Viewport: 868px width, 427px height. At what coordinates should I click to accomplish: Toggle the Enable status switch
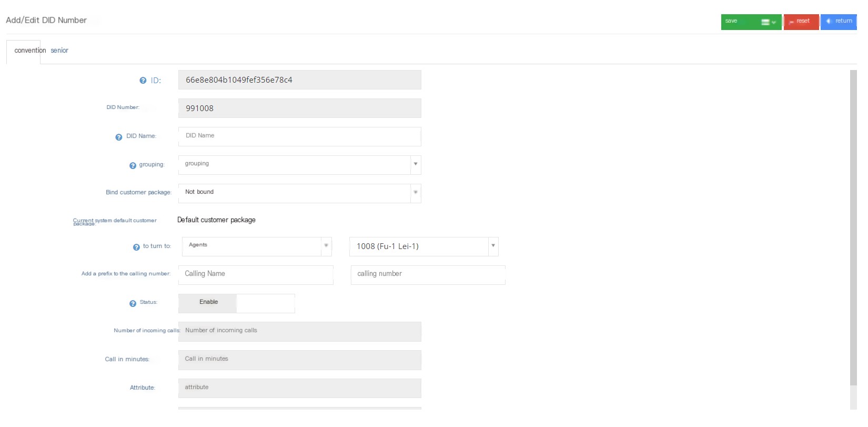[x=237, y=303]
